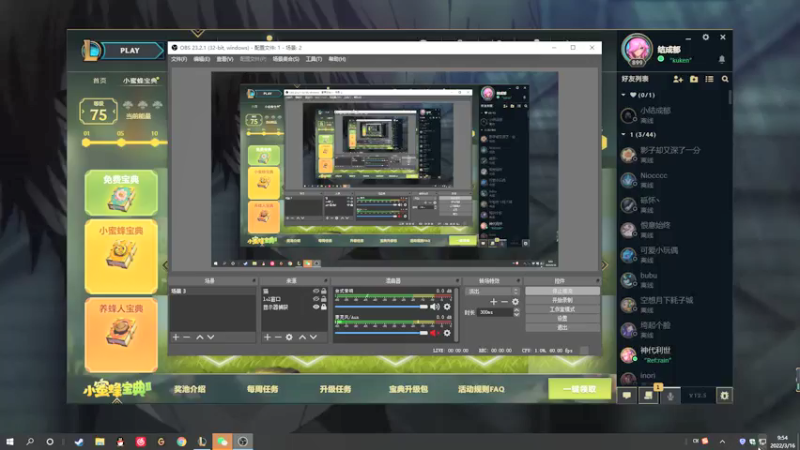800x450 pixels.
Task: Remove the selected OBS scene
Action: point(187,337)
